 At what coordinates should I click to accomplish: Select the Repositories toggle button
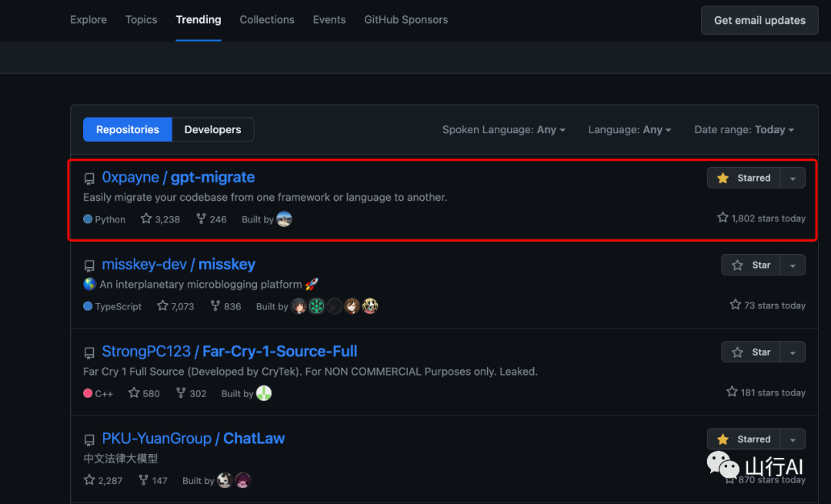click(x=128, y=129)
